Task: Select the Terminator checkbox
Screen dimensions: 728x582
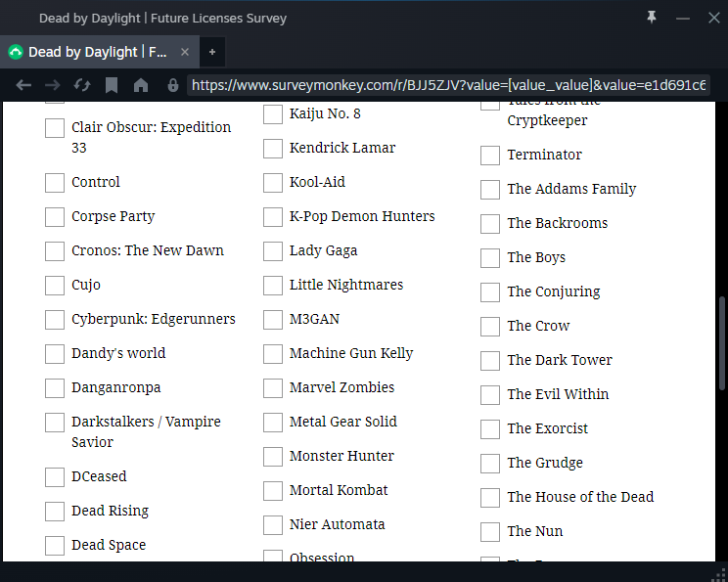Action: (490, 156)
